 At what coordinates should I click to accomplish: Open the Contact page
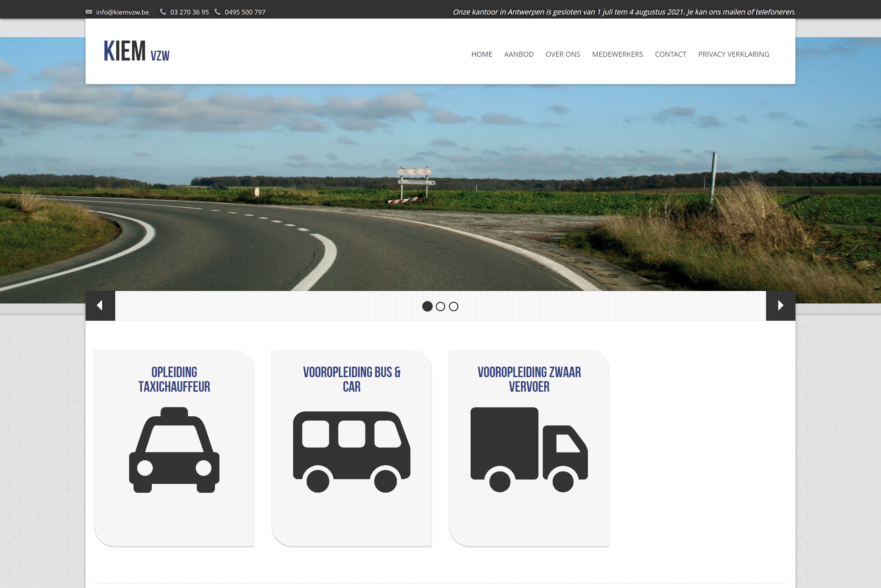click(x=670, y=54)
